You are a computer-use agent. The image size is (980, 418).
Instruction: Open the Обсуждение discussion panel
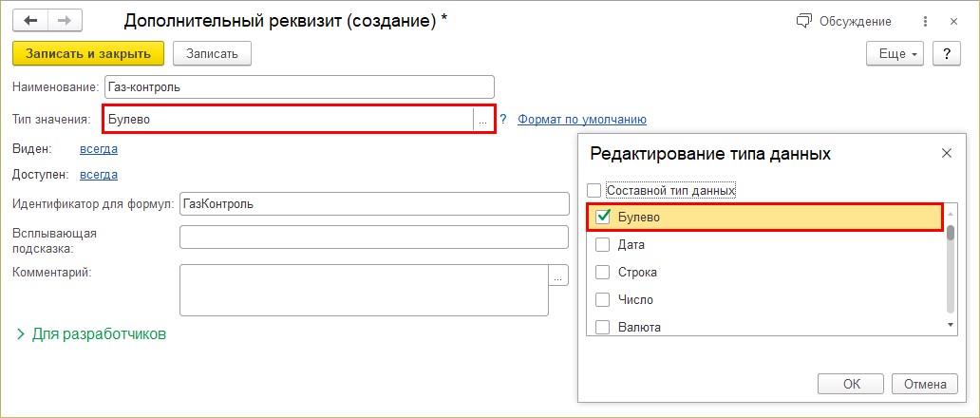pos(843,21)
